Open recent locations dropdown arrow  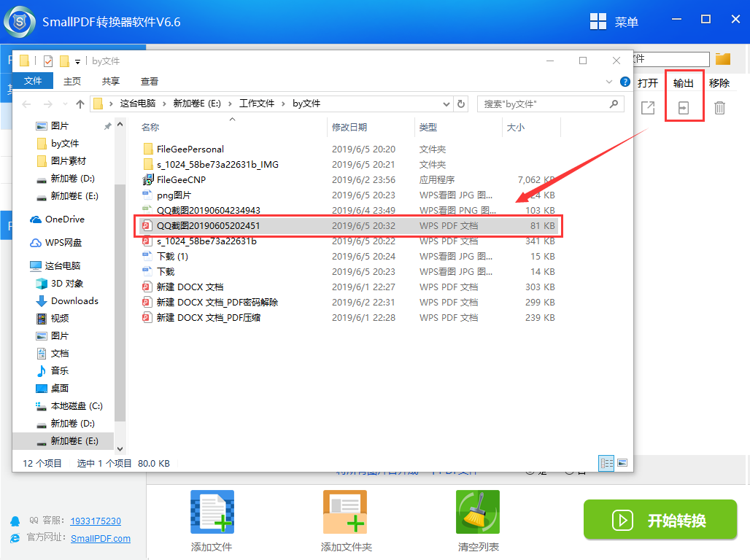pos(65,104)
